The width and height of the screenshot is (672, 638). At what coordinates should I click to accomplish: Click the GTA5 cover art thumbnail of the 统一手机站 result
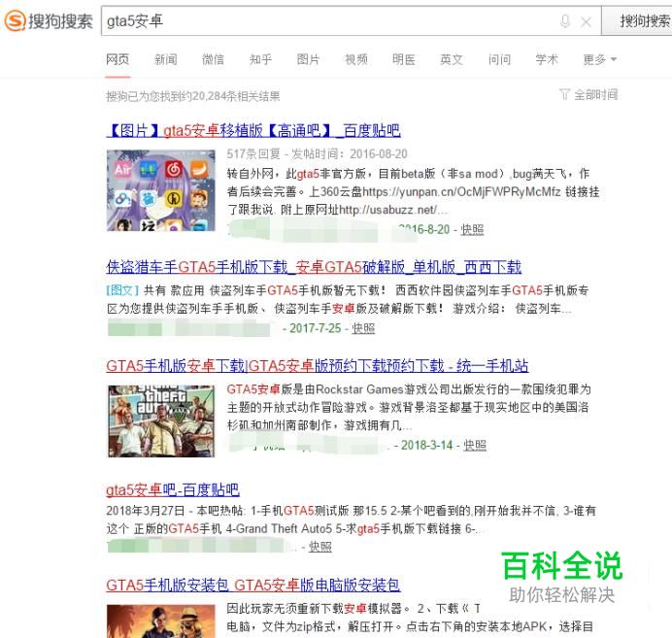[x=161, y=420]
